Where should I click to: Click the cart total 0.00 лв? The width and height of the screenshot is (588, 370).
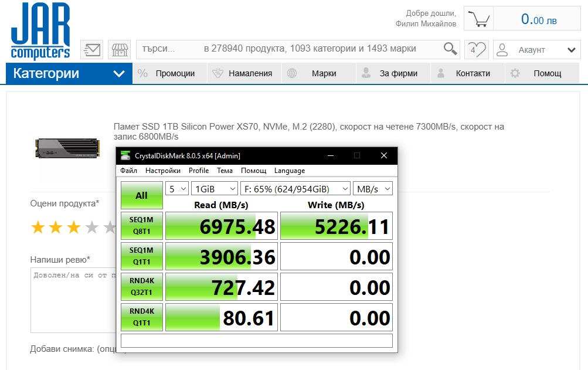[x=539, y=19]
